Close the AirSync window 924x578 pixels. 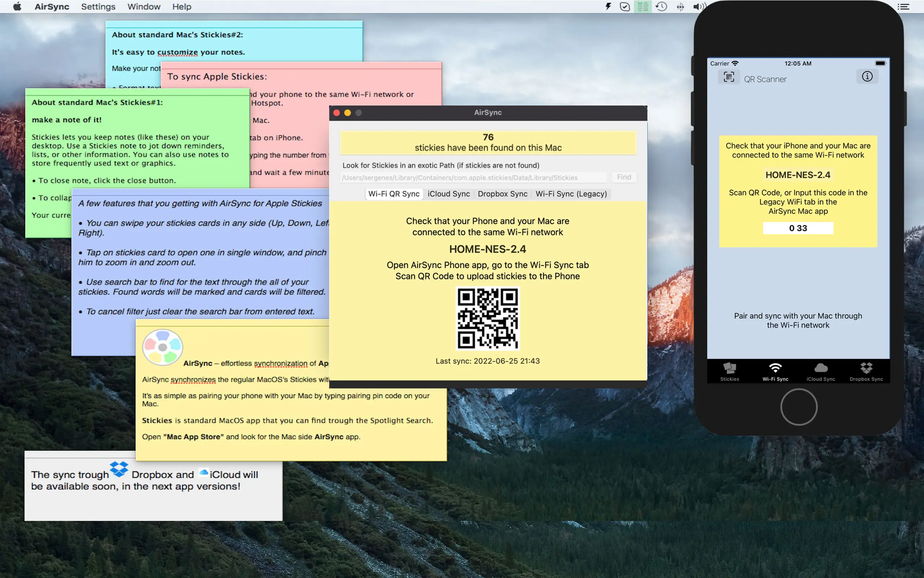pos(337,113)
